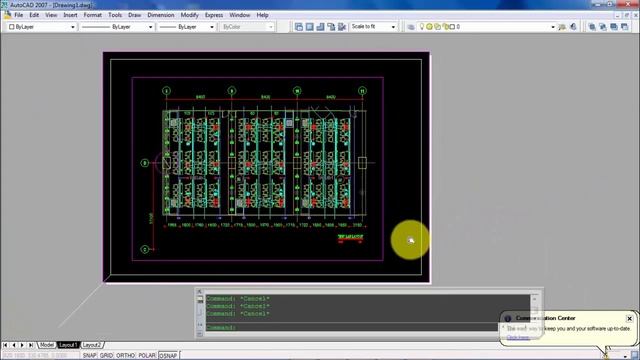Open the Window menu

(x=240, y=15)
